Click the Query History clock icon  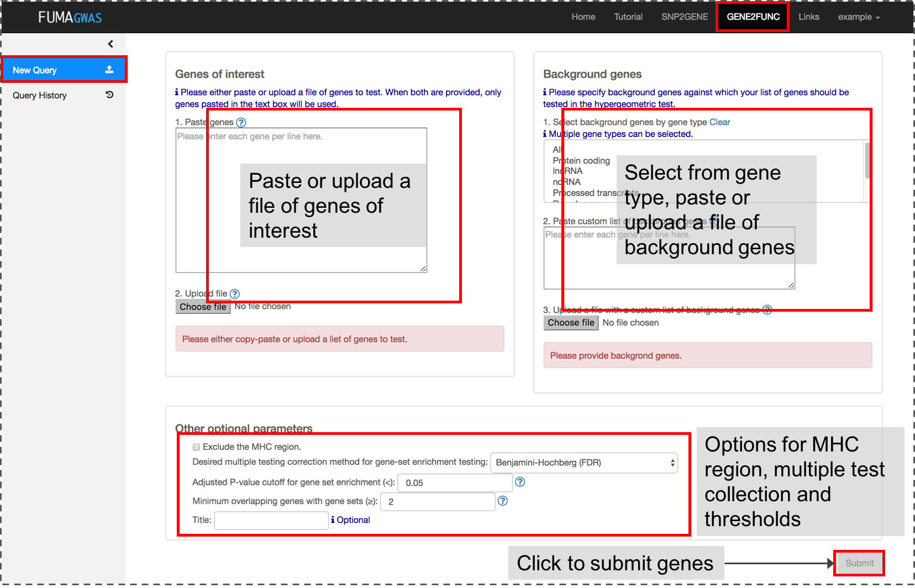[x=109, y=95]
